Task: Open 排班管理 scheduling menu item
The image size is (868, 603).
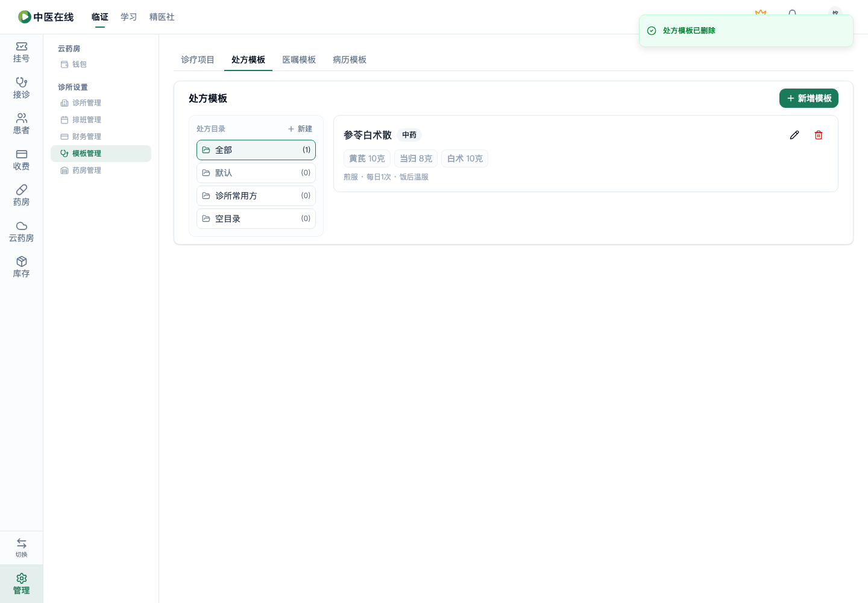Action: 101,120
